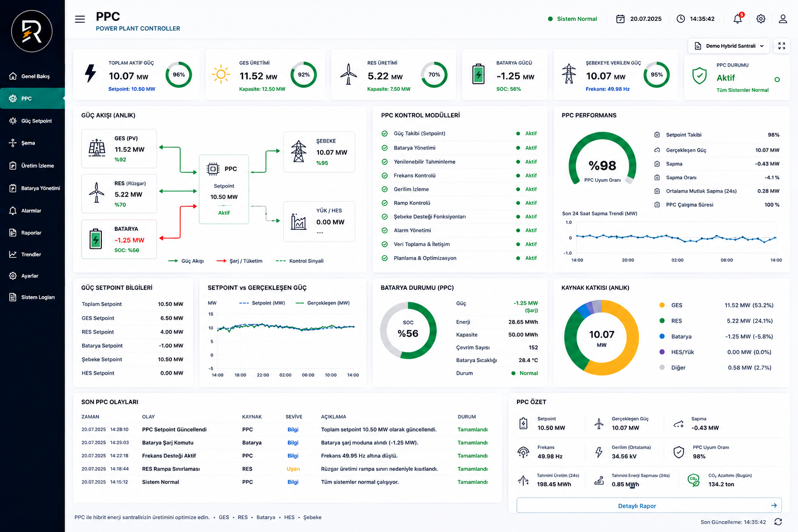Click the transmission tower Şebekeye Verilen Güç icon
Viewport: 798px width, 532px height.
569,73
